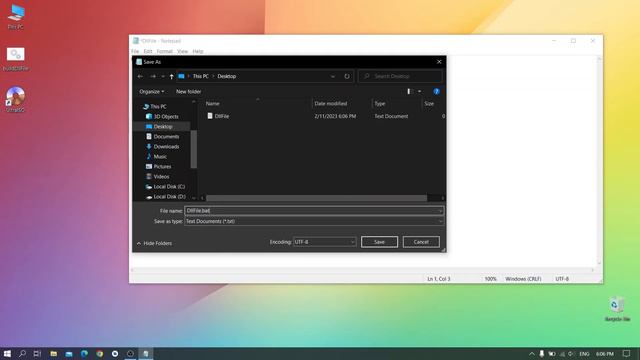640x360 pixels.
Task: Select 3D Objects in the navigation pane
Action: (x=166, y=117)
